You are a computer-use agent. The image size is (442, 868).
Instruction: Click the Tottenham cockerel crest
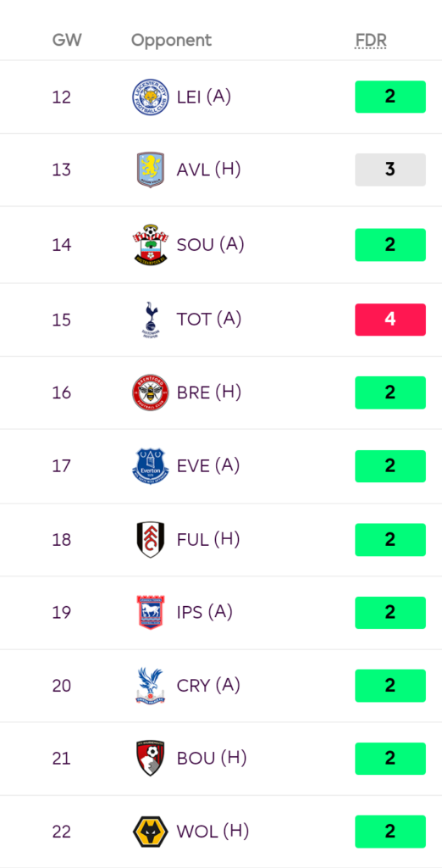pos(151,320)
